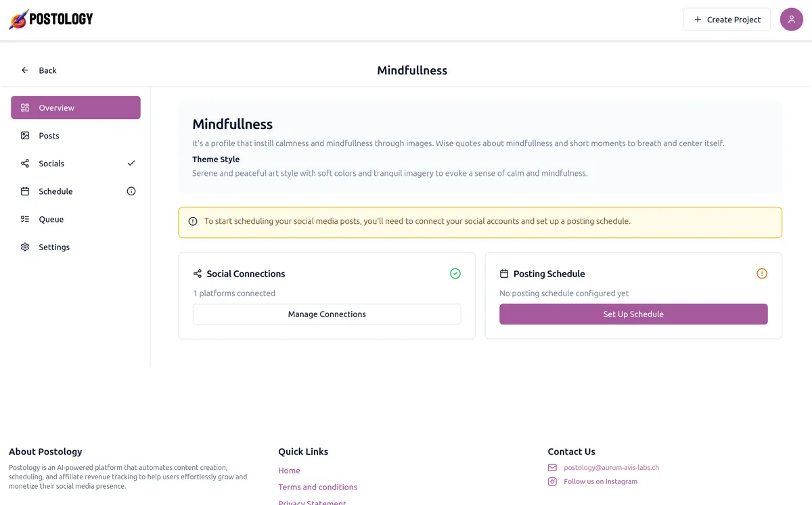Click the Set Up Schedule button
Viewport: 812px width, 505px height.
(633, 314)
